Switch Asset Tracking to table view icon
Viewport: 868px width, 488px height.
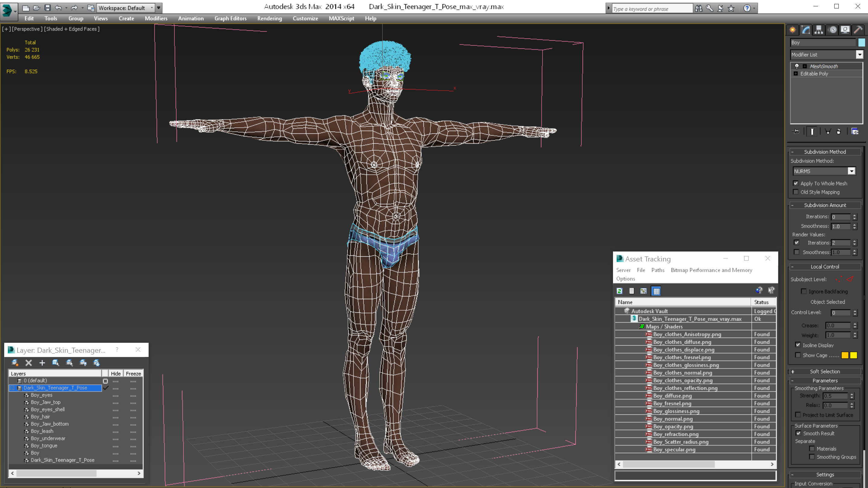(x=656, y=291)
